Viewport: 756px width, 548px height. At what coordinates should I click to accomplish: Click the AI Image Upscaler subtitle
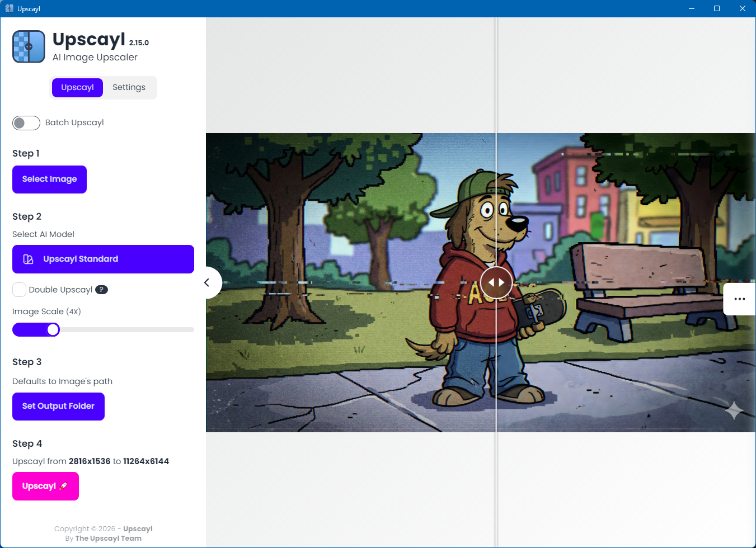pyautogui.click(x=95, y=58)
